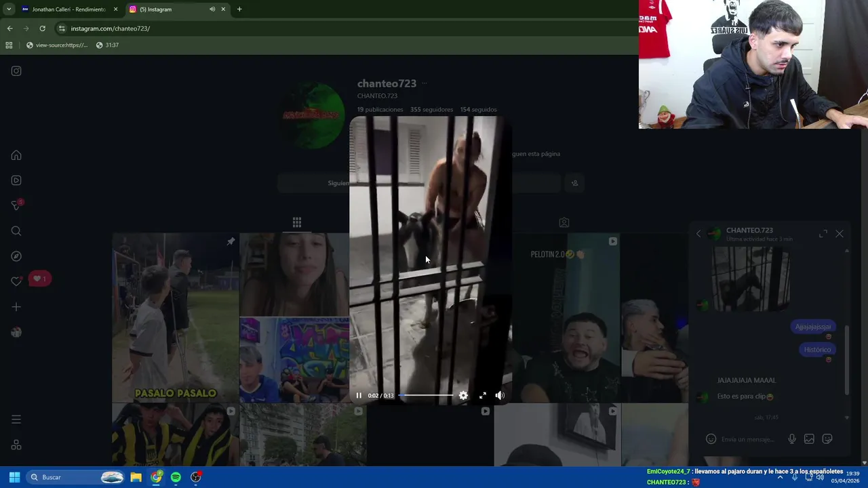Image resolution: width=868 pixels, height=488 pixels.
Task: Open File Explorer from the taskbar
Action: pyautogui.click(x=136, y=477)
